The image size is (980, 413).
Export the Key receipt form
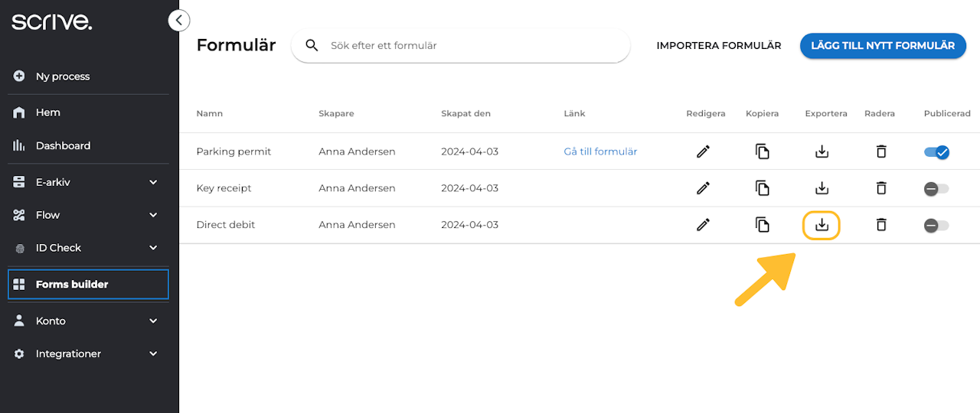822,188
